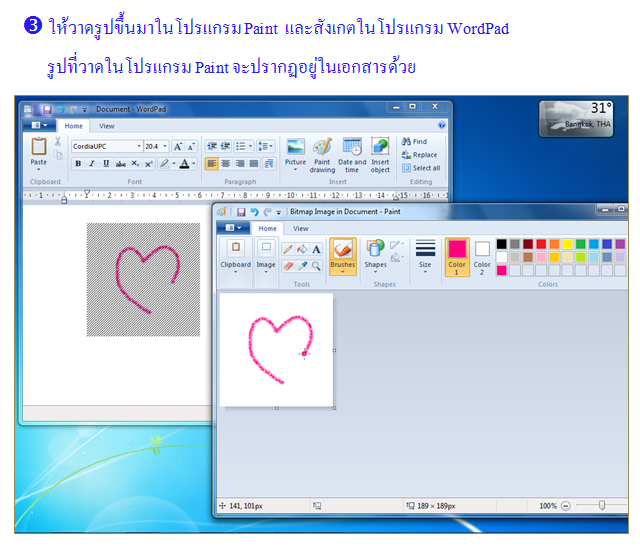Pick the yellow color in Paint palette
The image size is (640, 549).
click(567, 244)
